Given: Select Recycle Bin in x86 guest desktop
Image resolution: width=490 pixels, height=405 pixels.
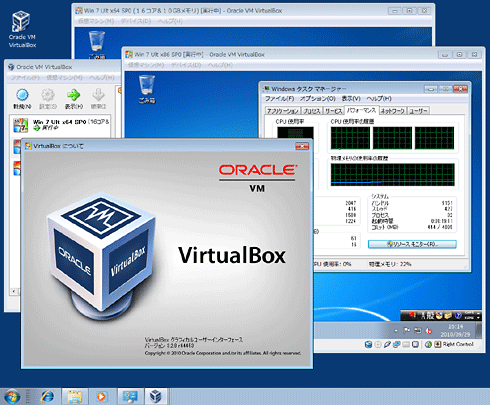Looking at the screenshot, I should (147, 89).
